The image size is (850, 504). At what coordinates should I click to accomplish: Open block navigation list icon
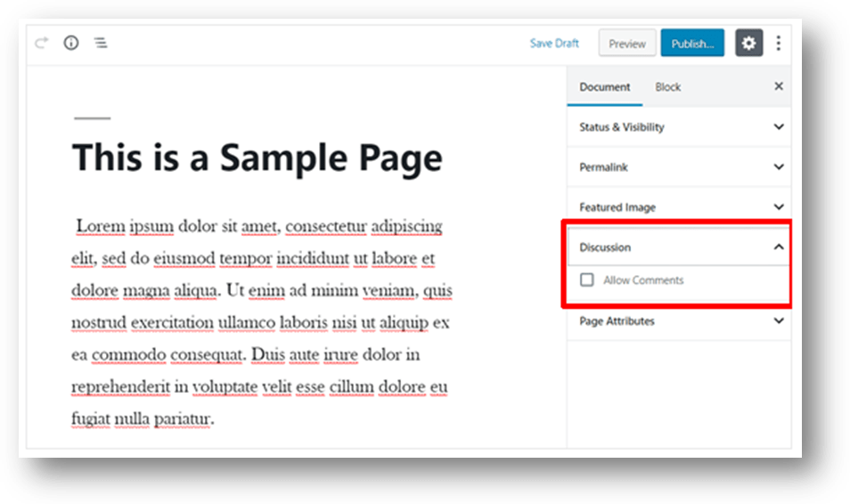(x=101, y=43)
